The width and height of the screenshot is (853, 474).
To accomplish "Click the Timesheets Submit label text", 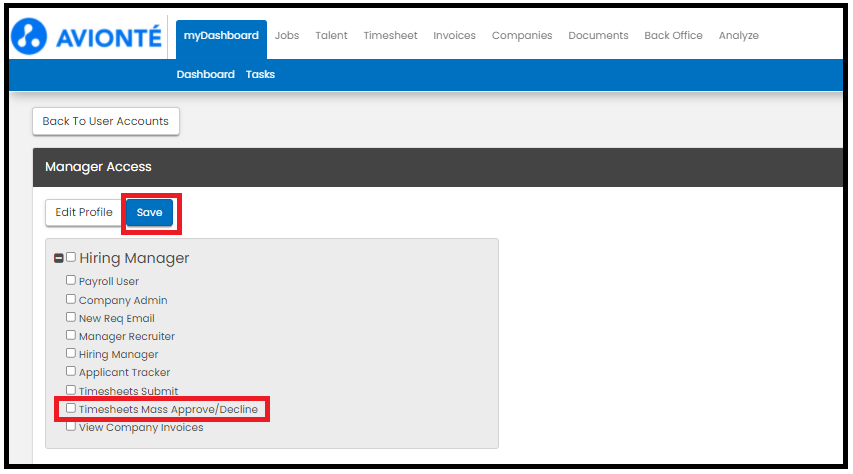I will 128,391.
